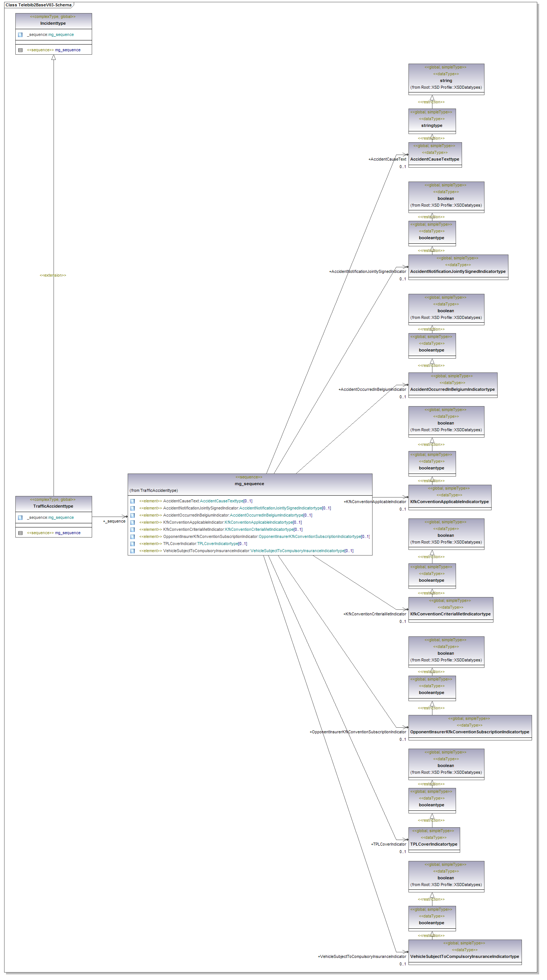Click the AccidentCauseTexttype datatype box
The image size is (547, 980).
click(x=435, y=155)
